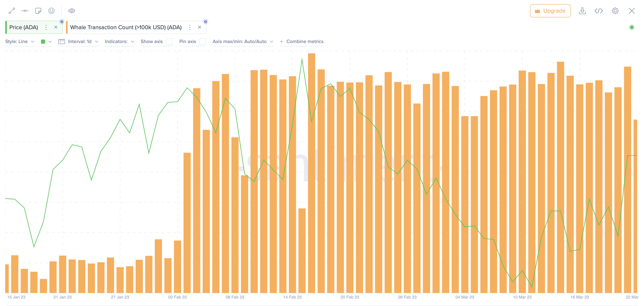The width and height of the screenshot is (644, 306).
Task: Open chart settings with the gear icon
Action: pyautogui.click(x=615, y=11)
